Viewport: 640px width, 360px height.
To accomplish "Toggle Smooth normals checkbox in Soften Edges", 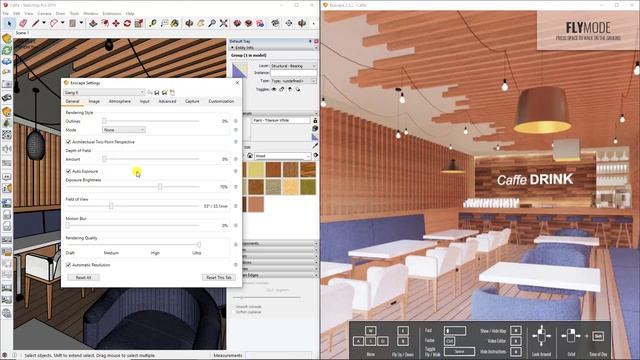I will click(234, 307).
